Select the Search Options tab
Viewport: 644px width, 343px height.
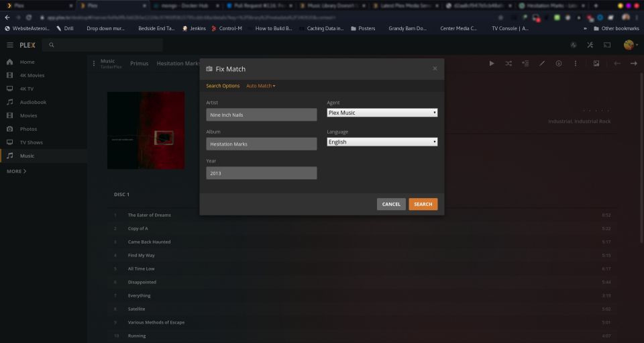coord(223,86)
